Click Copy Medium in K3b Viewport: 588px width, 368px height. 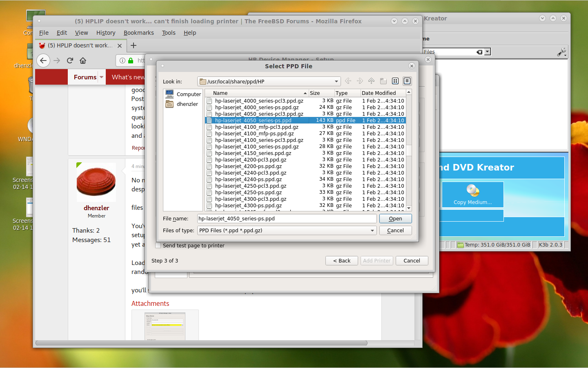[x=472, y=195]
